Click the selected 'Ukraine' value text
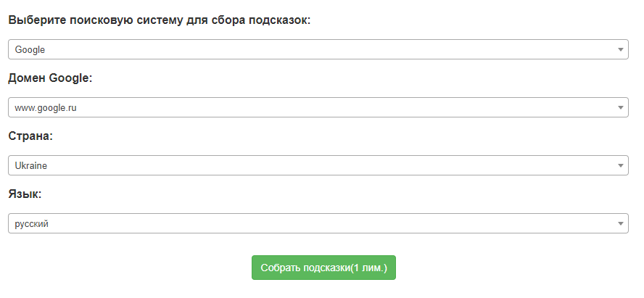644x298 pixels. (31, 166)
